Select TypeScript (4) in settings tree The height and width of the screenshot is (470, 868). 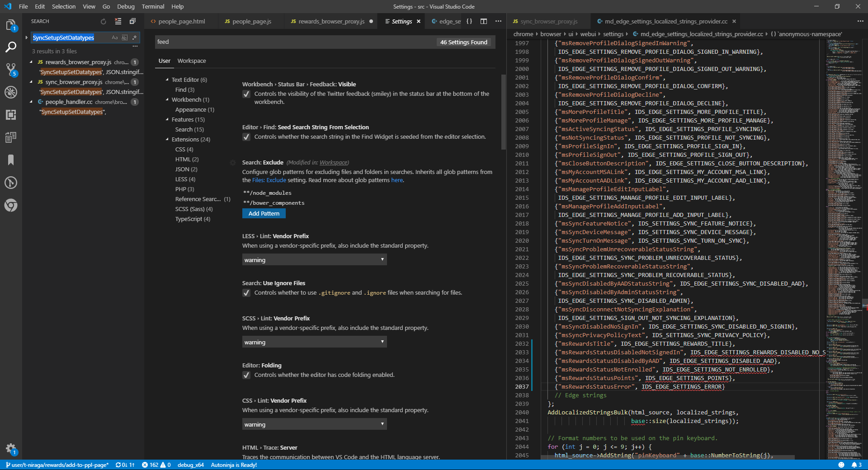click(193, 219)
